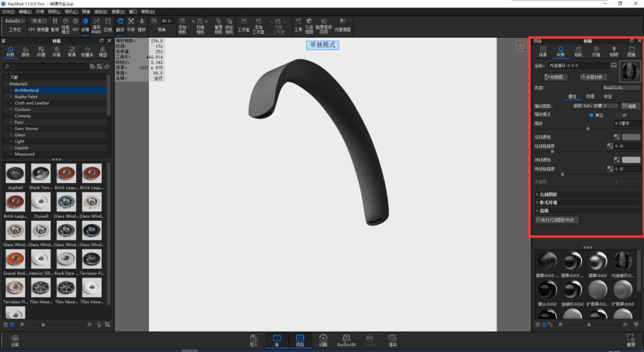Open the 动画 animation icon in bottom bar

[323, 340]
